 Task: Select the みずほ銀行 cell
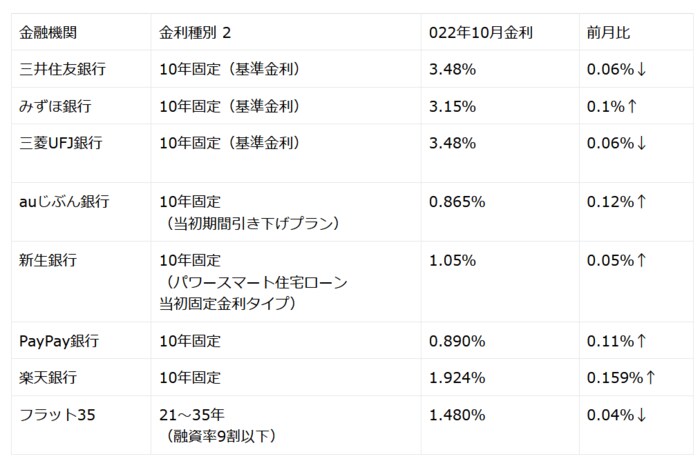point(56,106)
